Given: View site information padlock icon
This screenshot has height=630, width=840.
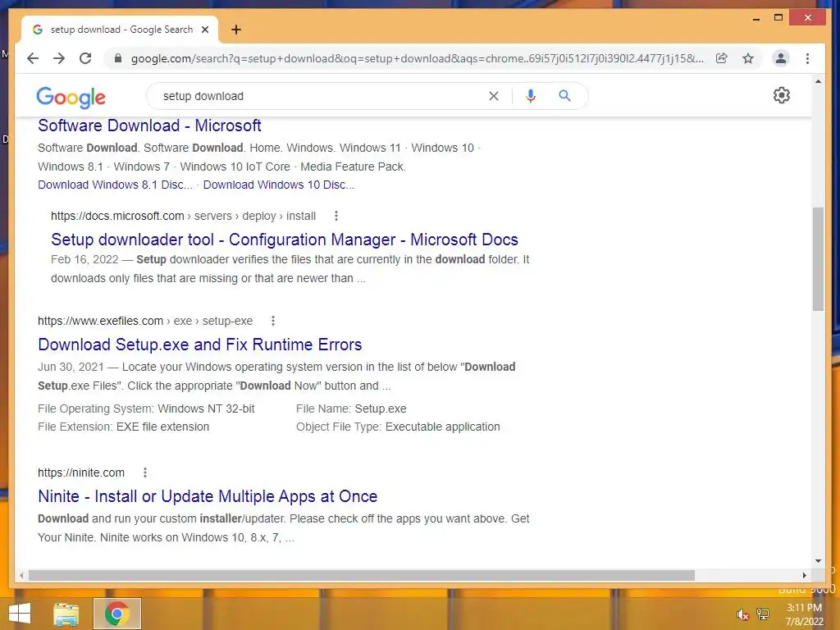Looking at the screenshot, I should coord(118,58).
